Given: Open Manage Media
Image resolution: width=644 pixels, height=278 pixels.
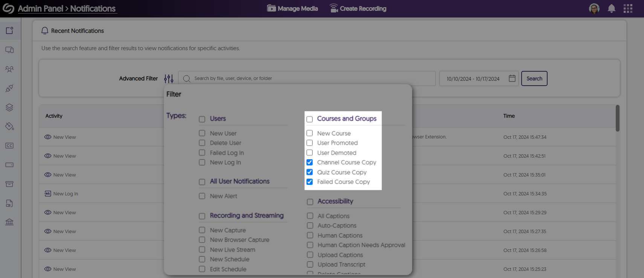Looking at the screenshot, I should [x=293, y=8].
